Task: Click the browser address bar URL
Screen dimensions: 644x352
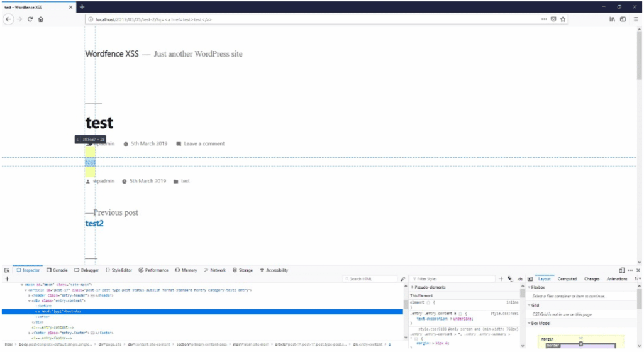Action: (x=153, y=19)
